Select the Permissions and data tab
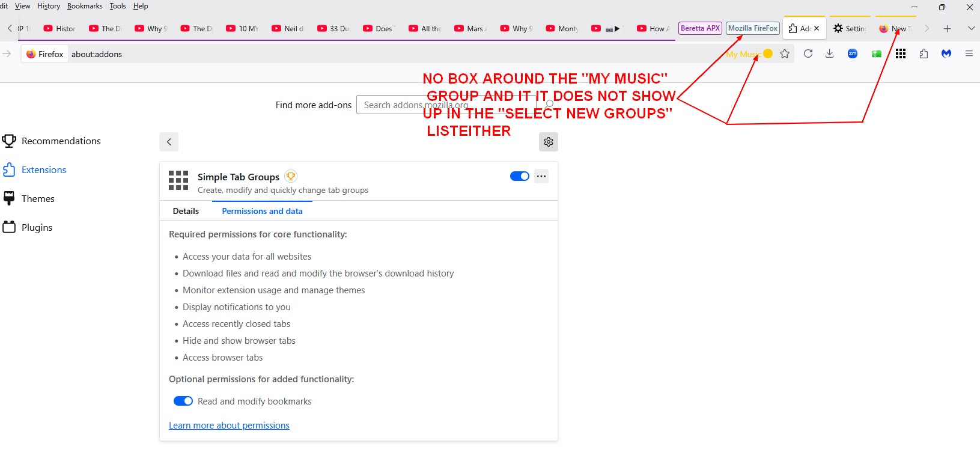Screen dimensions: 980x470 262,211
